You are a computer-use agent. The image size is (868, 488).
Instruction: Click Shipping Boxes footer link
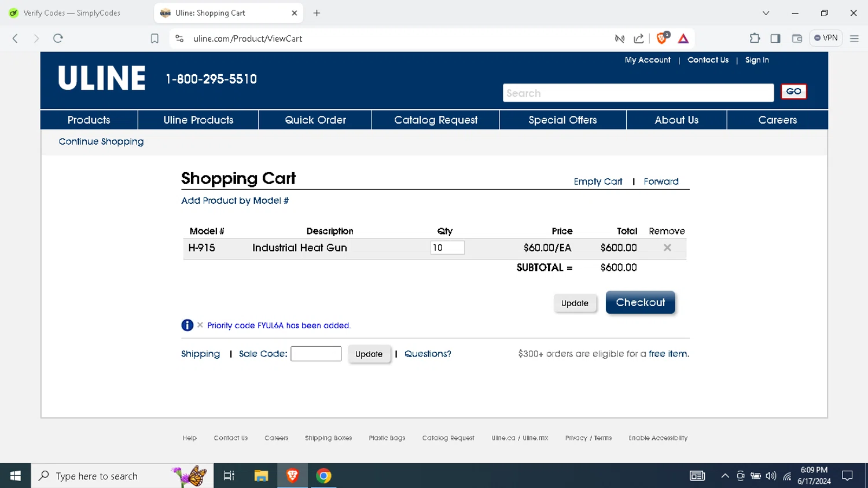click(328, 438)
